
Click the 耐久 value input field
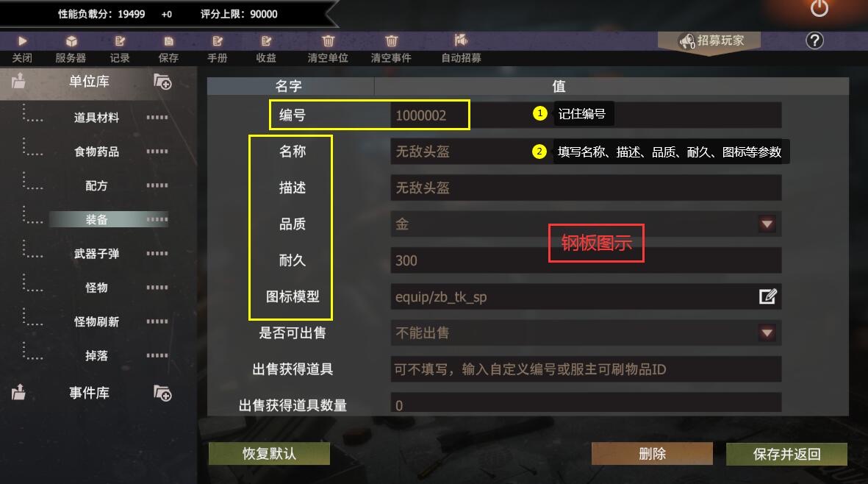pyautogui.click(x=586, y=260)
